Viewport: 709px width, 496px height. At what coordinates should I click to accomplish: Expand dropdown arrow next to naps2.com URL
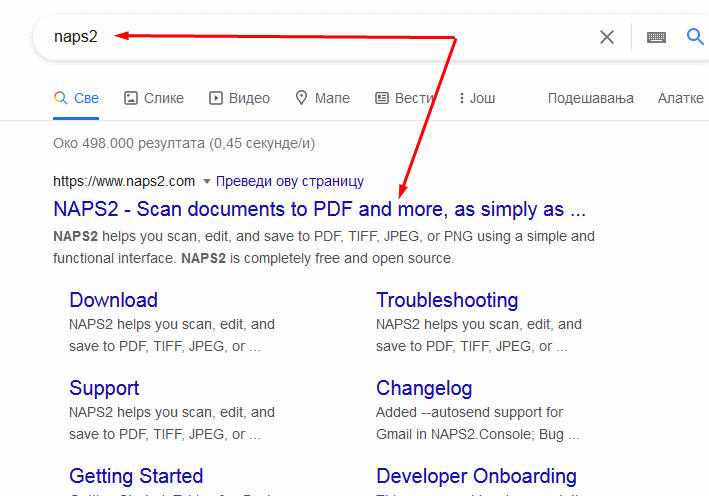tap(207, 182)
